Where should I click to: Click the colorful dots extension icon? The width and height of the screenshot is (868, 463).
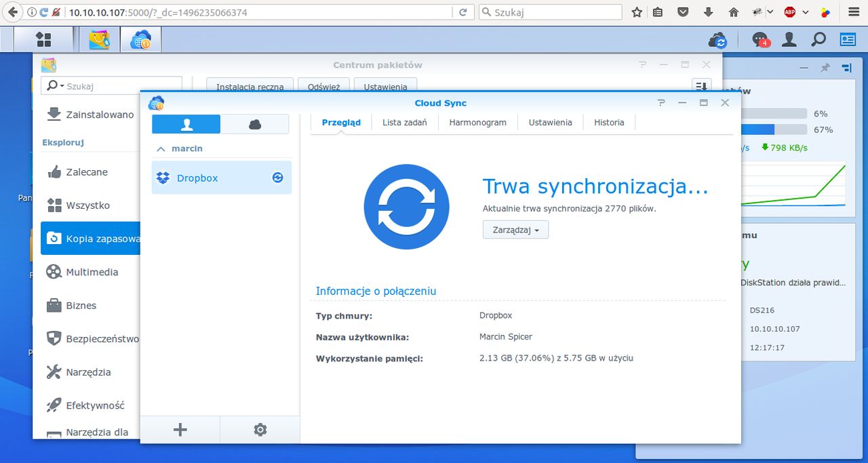(826, 12)
